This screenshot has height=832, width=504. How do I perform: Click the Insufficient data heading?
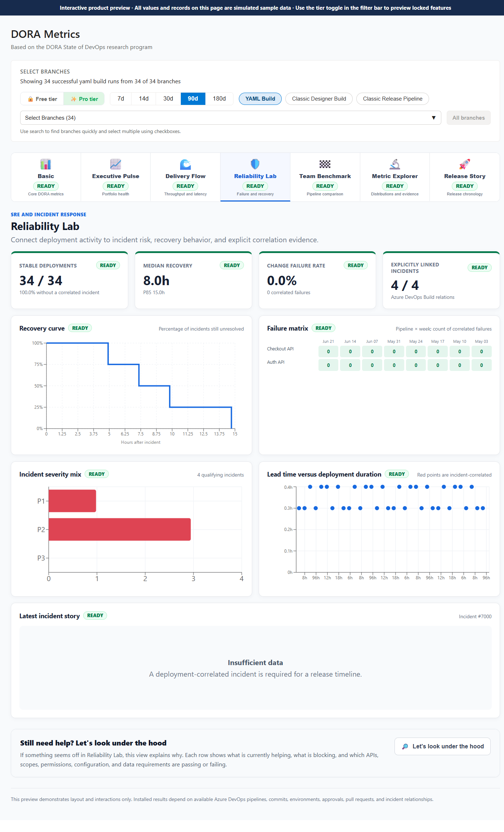255,663
